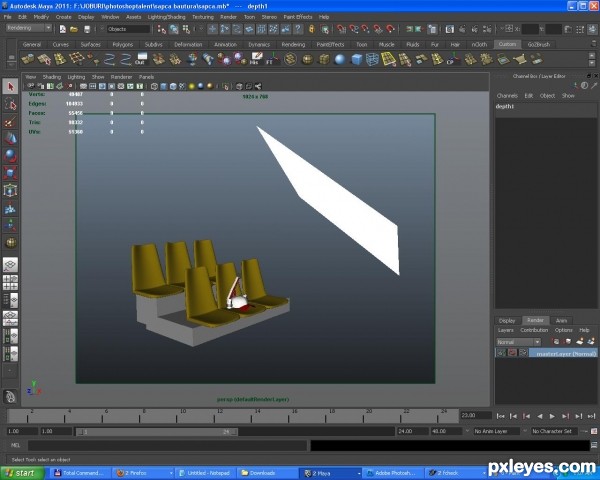The height and width of the screenshot is (480, 600).
Task: Open the panel Renderer menu
Action: click(x=121, y=77)
